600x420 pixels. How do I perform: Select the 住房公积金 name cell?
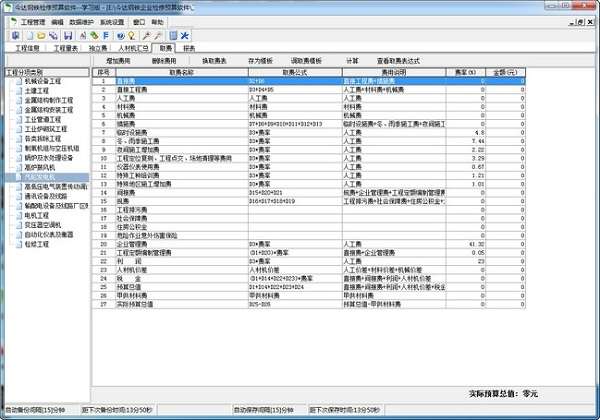click(x=182, y=227)
